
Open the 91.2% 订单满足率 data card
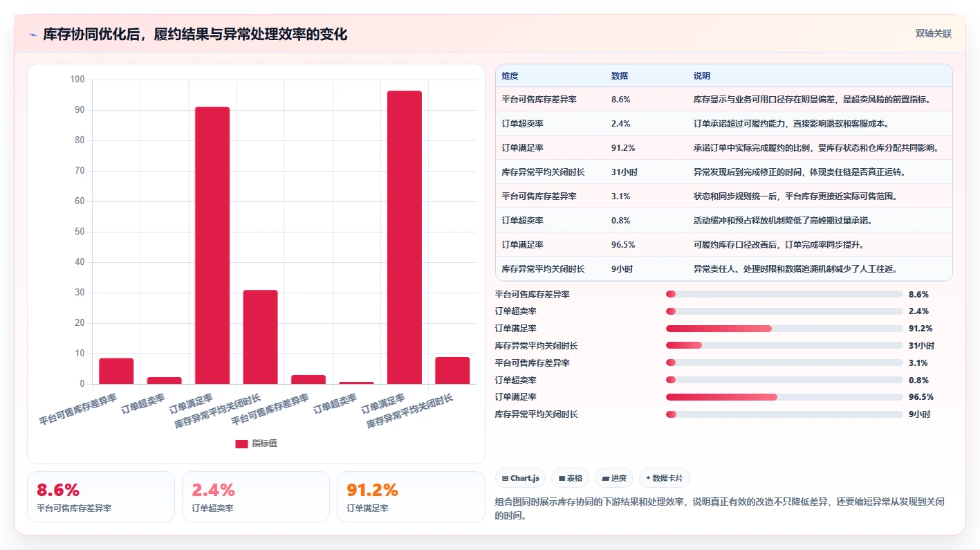point(411,497)
